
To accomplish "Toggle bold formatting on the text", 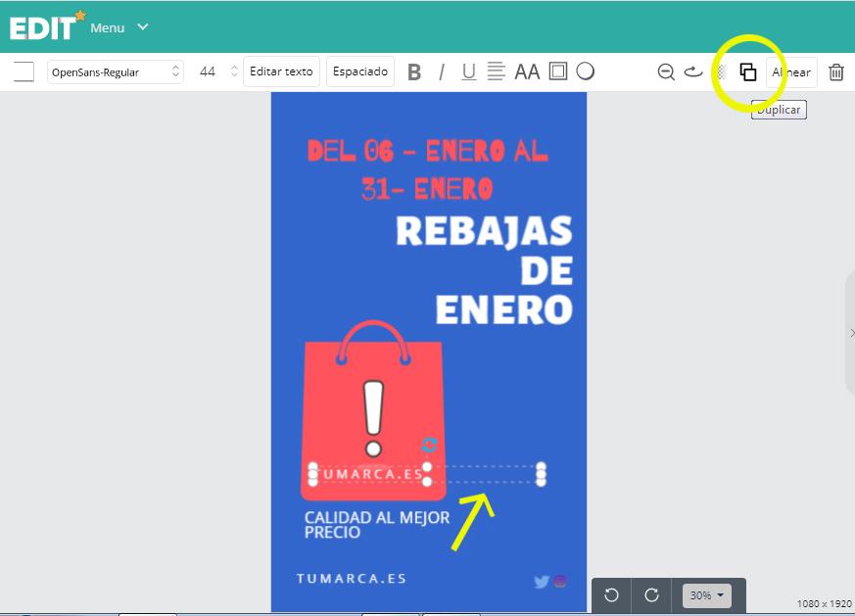I will [414, 71].
